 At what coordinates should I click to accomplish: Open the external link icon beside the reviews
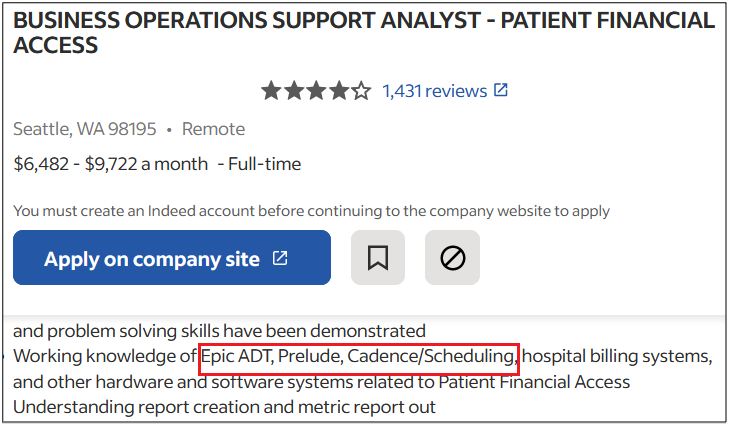click(501, 90)
